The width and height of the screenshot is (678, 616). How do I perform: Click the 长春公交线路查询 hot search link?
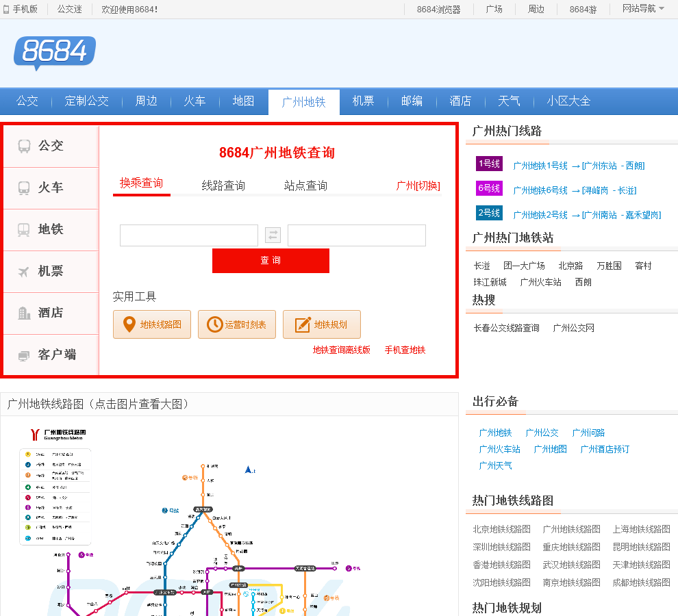[506, 328]
